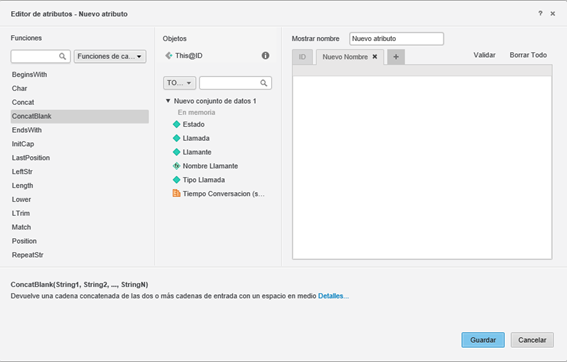The height and width of the screenshot is (362, 567).
Task: Switch to the ID form tab
Action: (x=302, y=57)
